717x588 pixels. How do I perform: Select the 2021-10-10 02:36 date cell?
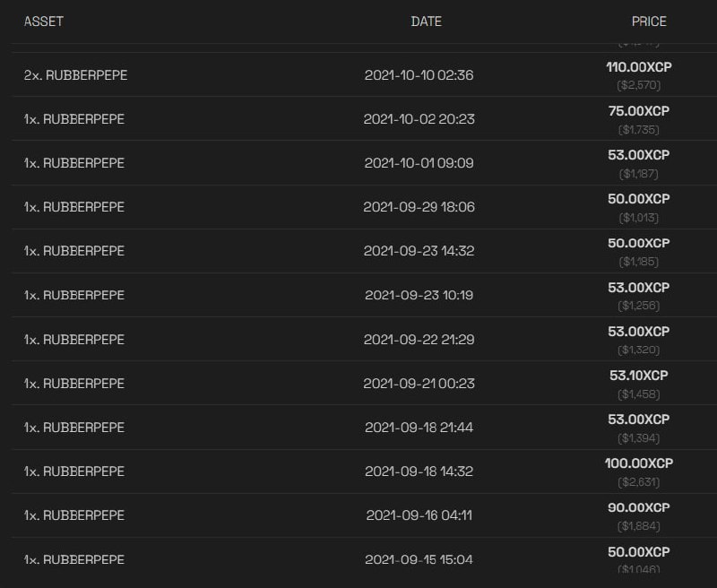(419, 75)
